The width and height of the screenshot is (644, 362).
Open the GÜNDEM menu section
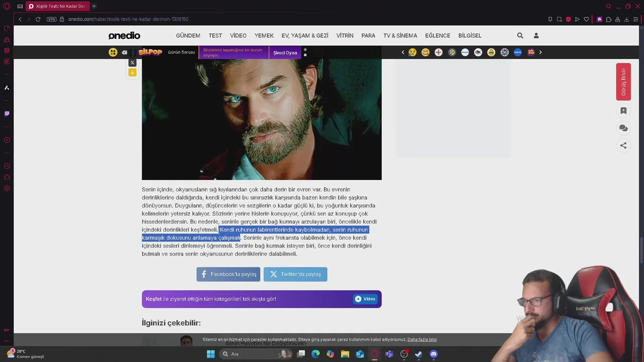click(188, 36)
